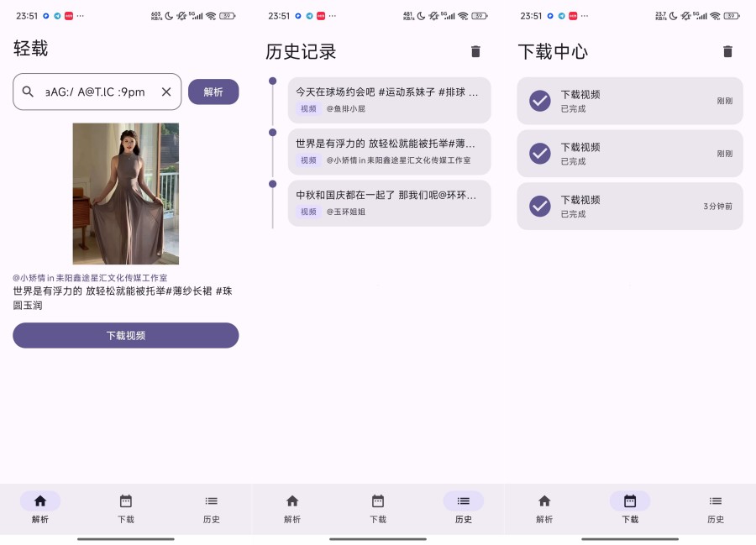Select 下载 tab in middle history screen
This screenshot has height=545, width=756.
378,508
